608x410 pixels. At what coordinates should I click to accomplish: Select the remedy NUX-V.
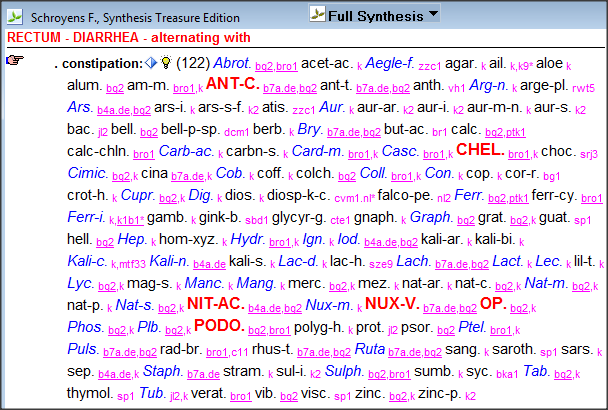click(x=392, y=303)
